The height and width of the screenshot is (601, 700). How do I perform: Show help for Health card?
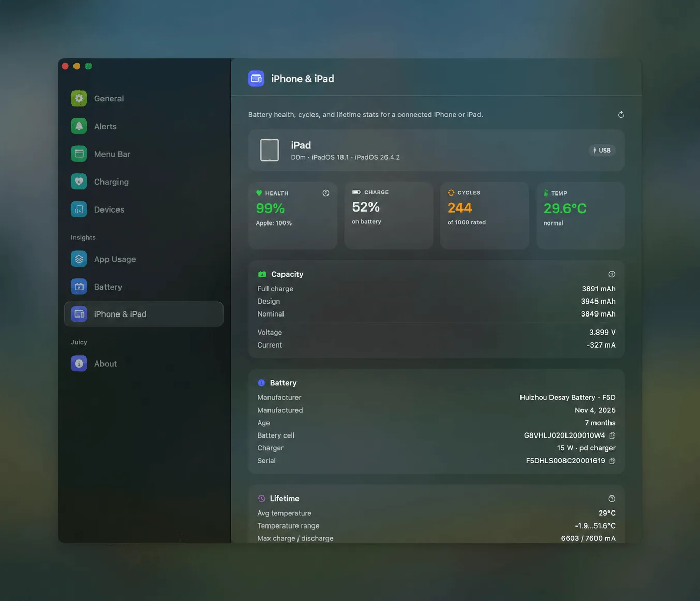326,193
